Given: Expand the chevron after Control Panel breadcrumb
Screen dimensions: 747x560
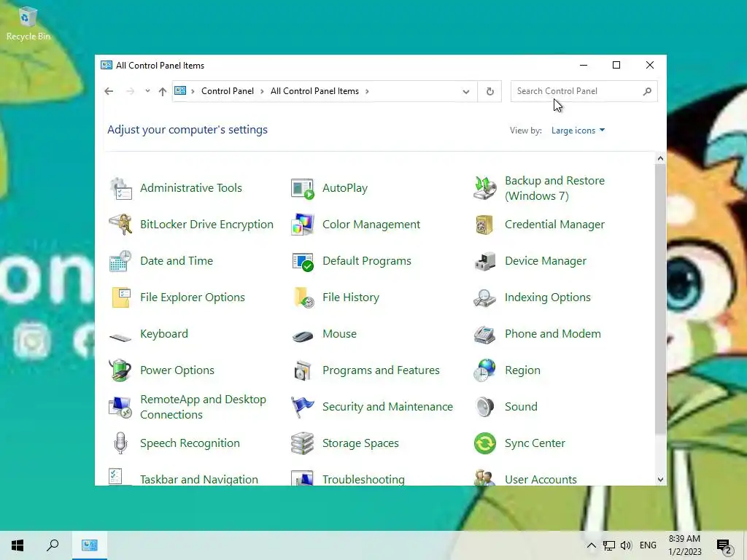Looking at the screenshot, I should point(262,91).
